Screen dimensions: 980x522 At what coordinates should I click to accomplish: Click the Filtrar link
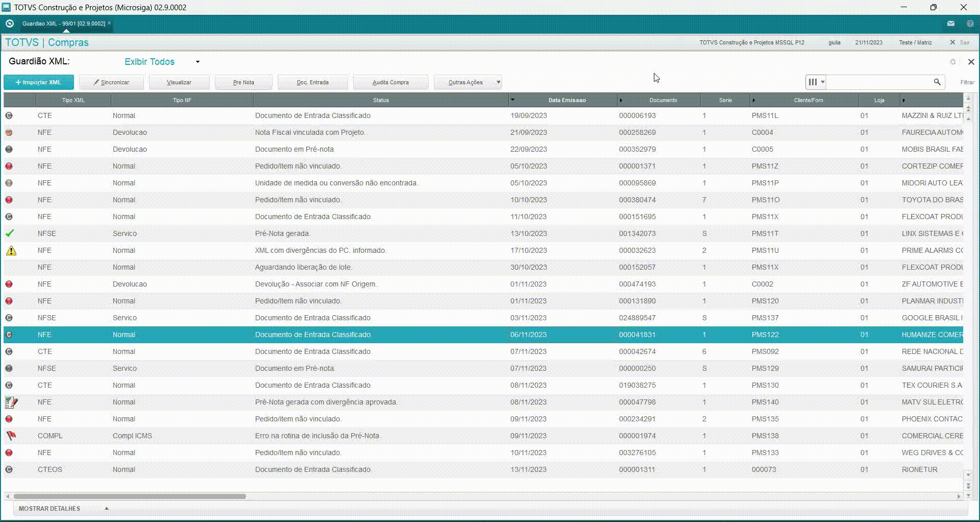coord(967,82)
